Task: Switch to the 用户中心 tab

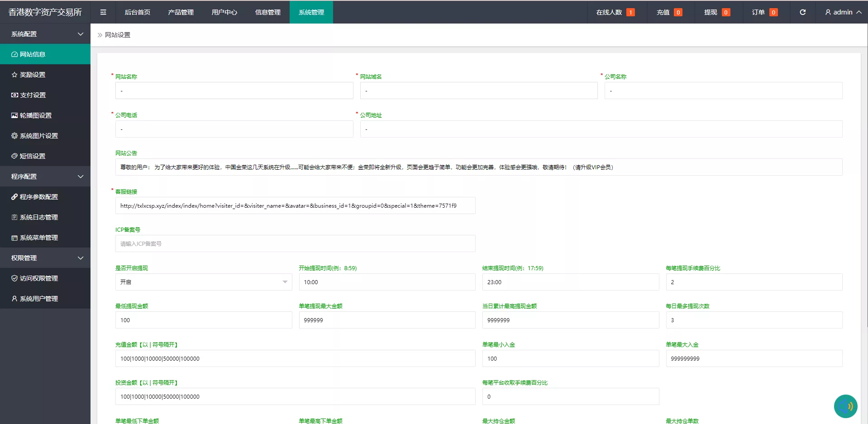Action: tap(224, 12)
